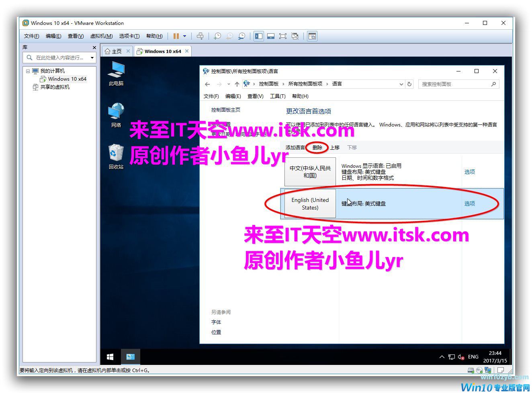Screen dimensions: 532x393
Task: Open the library search dropdown arrow
Action: (92, 58)
